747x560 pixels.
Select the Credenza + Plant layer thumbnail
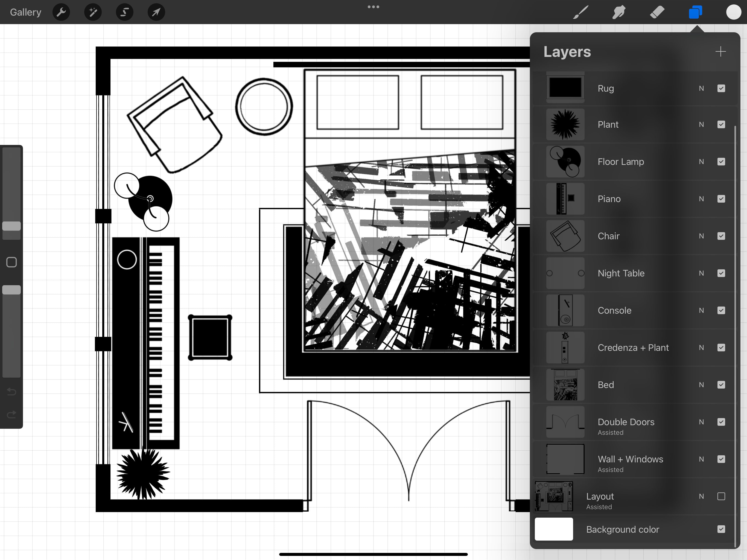pyautogui.click(x=565, y=348)
